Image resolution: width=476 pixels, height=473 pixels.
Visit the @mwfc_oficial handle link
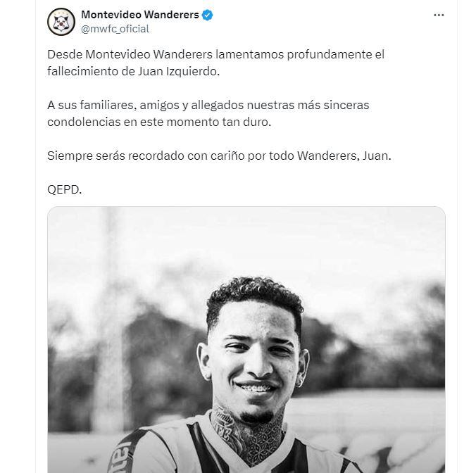click(x=115, y=29)
